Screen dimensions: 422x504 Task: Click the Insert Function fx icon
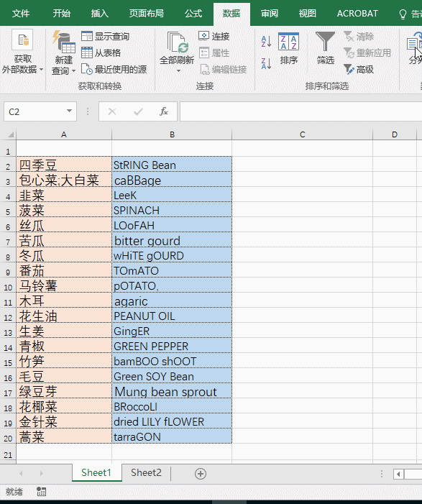pyautogui.click(x=164, y=111)
